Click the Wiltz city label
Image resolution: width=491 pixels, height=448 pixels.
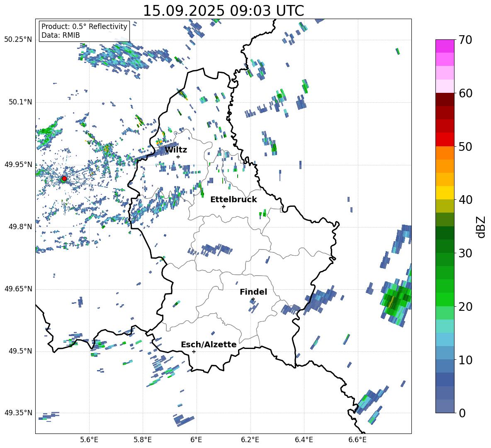pos(176,150)
